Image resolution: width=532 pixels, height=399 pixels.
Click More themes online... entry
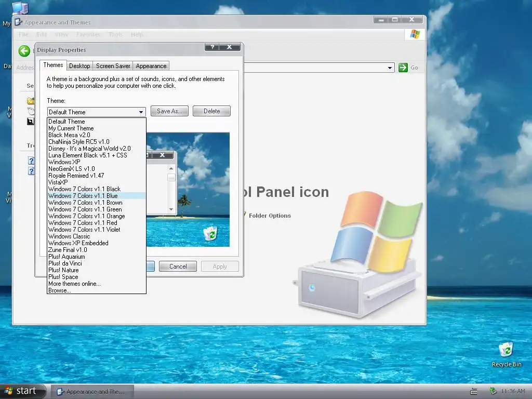96,284
